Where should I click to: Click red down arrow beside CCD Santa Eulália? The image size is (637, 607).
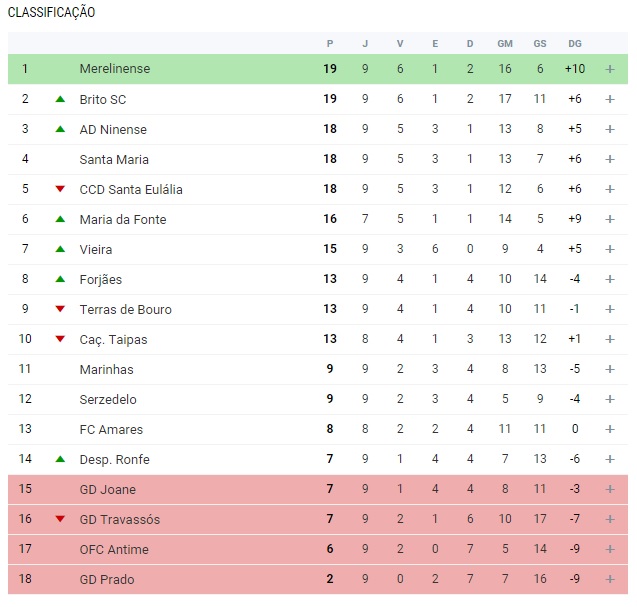[60, 189]
